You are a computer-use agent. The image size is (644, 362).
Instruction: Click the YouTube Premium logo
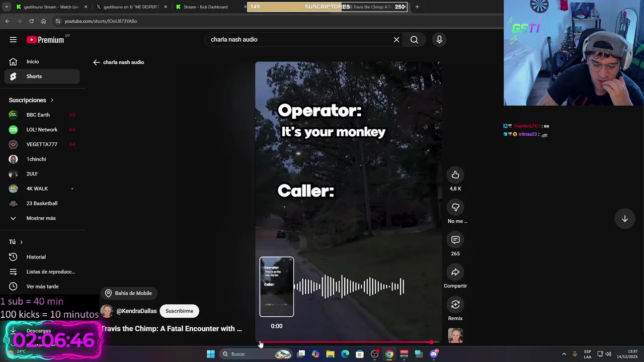[x=45, y=40]
